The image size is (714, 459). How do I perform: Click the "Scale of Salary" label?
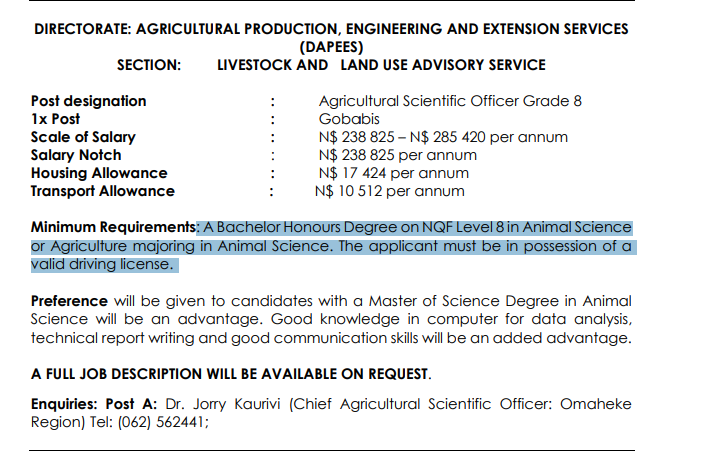coord(83,137)
